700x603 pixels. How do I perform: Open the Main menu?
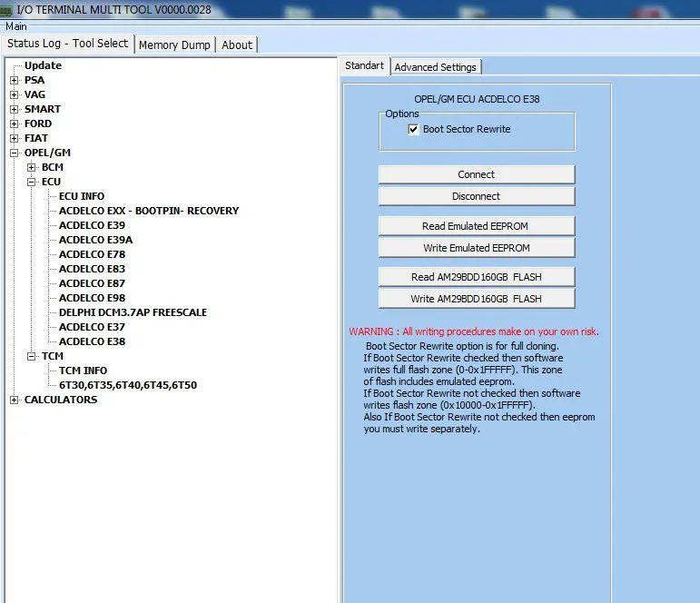pos(16,26)
